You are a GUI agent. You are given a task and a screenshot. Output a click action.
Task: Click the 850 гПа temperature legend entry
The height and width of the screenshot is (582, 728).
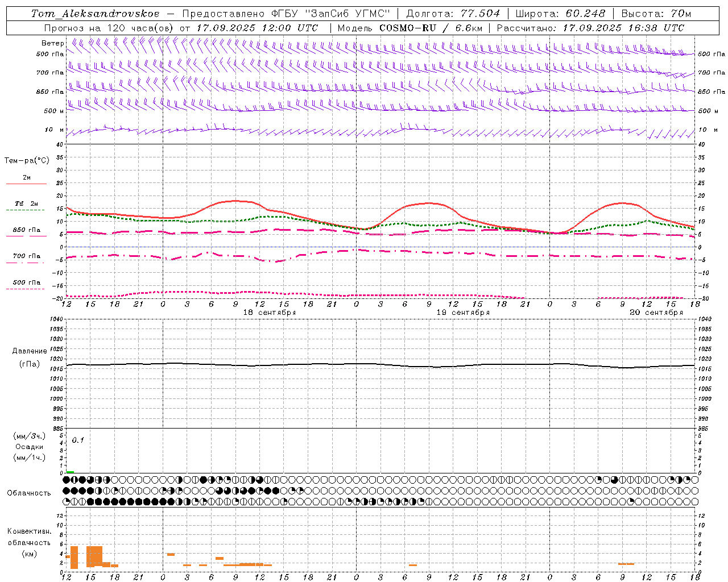[26, 230]
